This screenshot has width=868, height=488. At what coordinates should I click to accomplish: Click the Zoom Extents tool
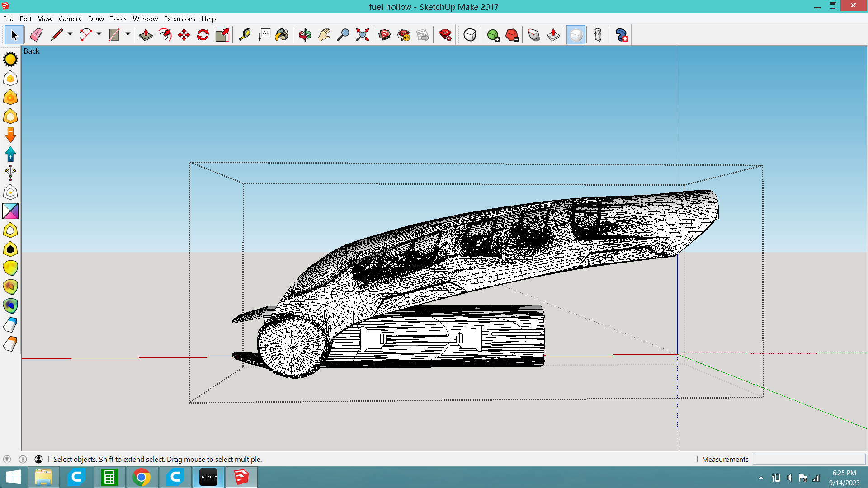click(x=362, y=35)
